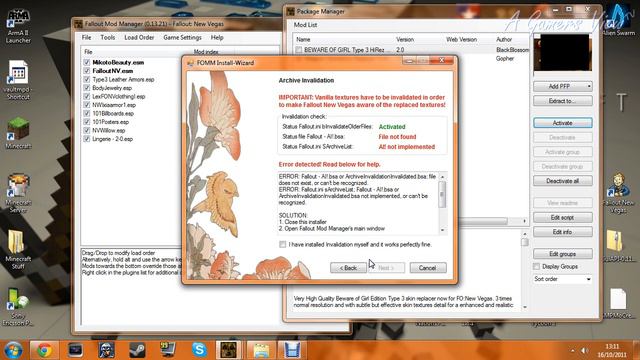The height and width of the screenshot is (360, 640).
Task: Open Skype from the taskbar
Action: (199, 350)
